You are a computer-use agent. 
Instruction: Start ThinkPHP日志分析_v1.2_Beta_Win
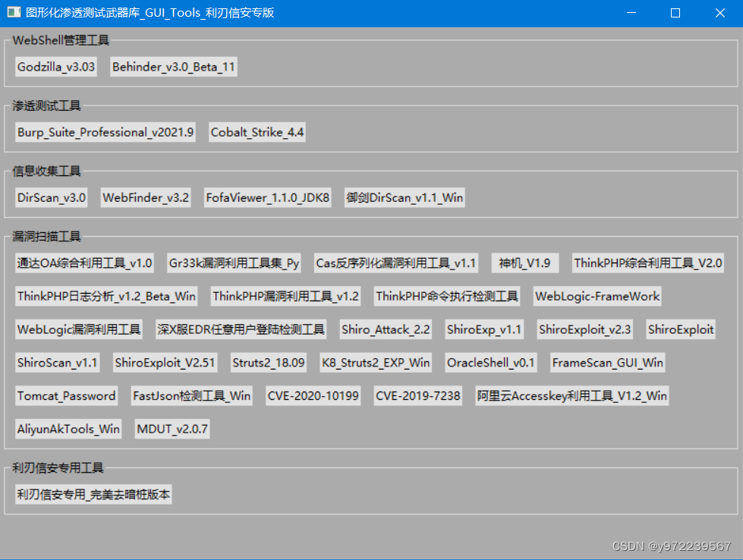pos(106,296)
